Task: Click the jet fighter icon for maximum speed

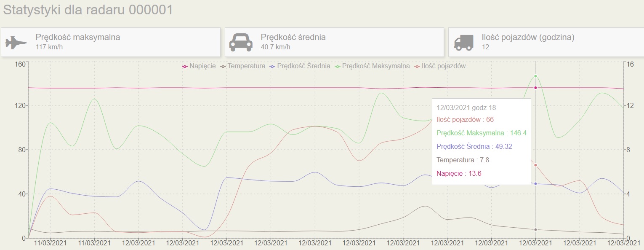Action: click(16, 42)
